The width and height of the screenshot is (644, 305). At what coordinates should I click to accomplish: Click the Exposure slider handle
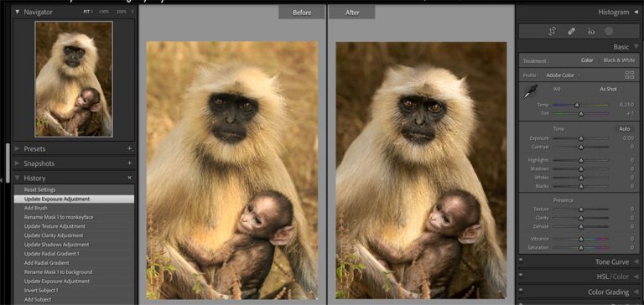coord(581,138)
